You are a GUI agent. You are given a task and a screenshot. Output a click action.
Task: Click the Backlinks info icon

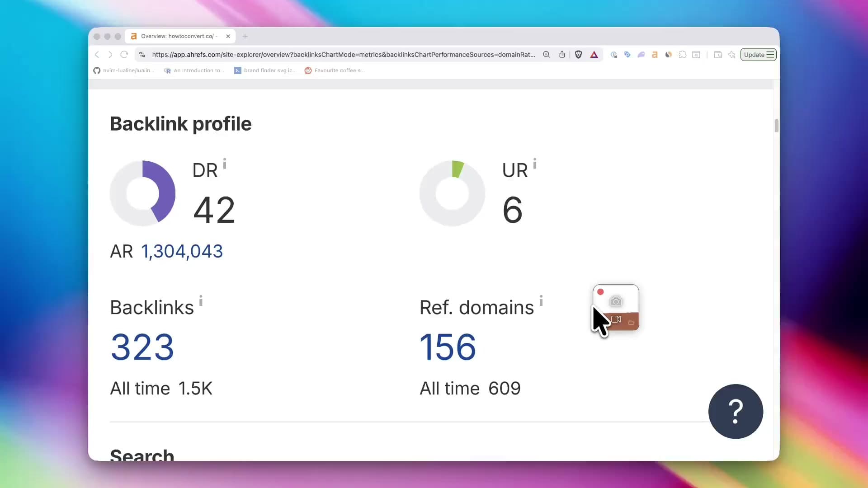tap(201, 300)
